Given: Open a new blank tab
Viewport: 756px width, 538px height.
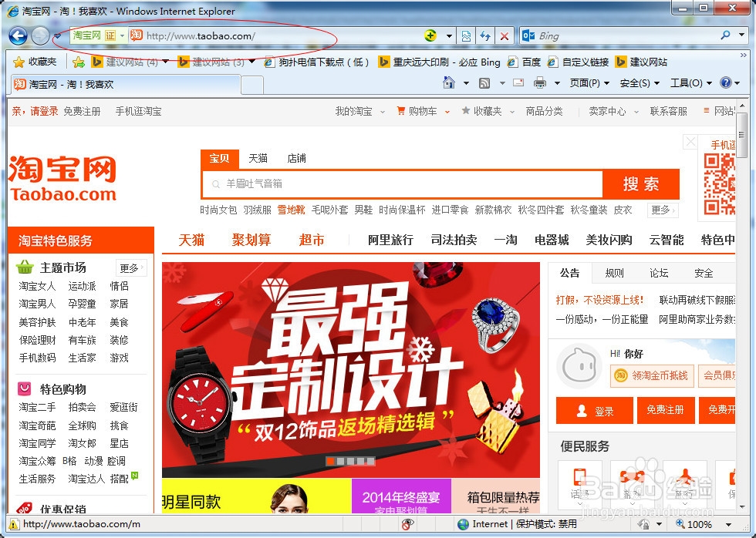Looking at the screenshot, I should pos(252,86).
